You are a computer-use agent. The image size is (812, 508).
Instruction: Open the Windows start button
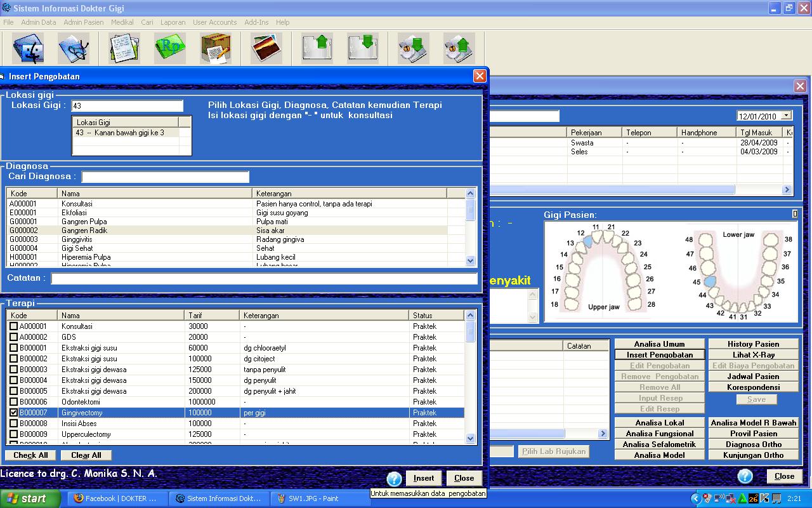coord(30,498)
